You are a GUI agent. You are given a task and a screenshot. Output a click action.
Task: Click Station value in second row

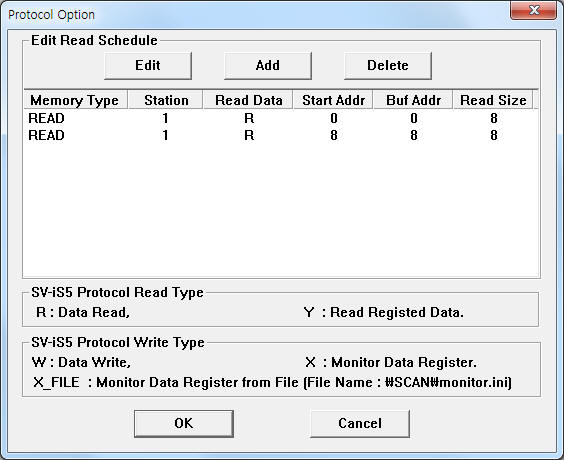(165, 135)
